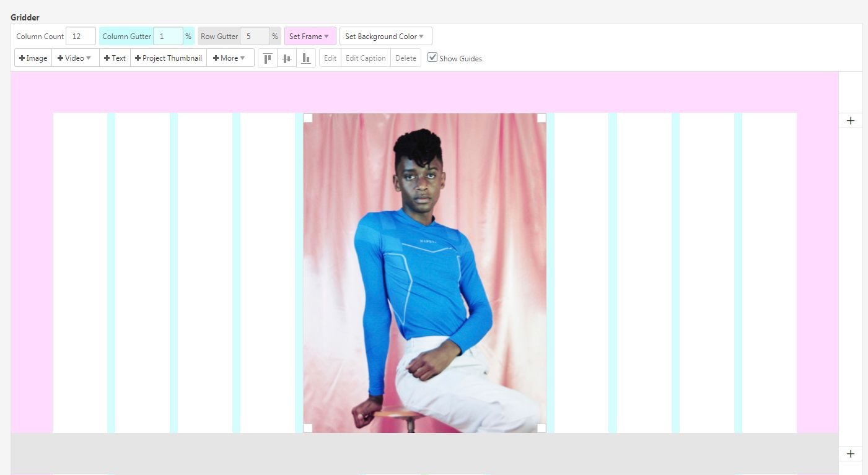This screenshot has height=475, width=868.
Task: Click the bottom-right resize handle of the image
Action: (541, 428)
